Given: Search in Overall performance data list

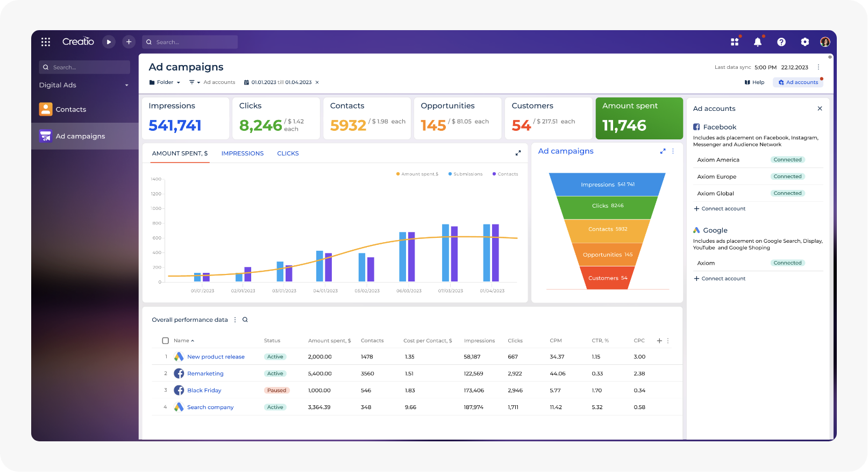Looking at the screenshot, I should [x=245, y=320].
